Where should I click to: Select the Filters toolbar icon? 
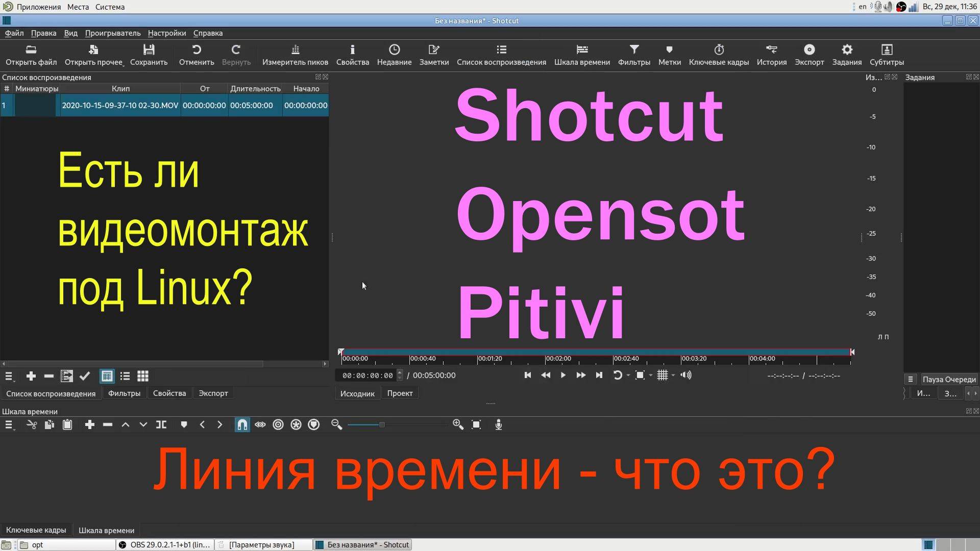tap(634, 55)
